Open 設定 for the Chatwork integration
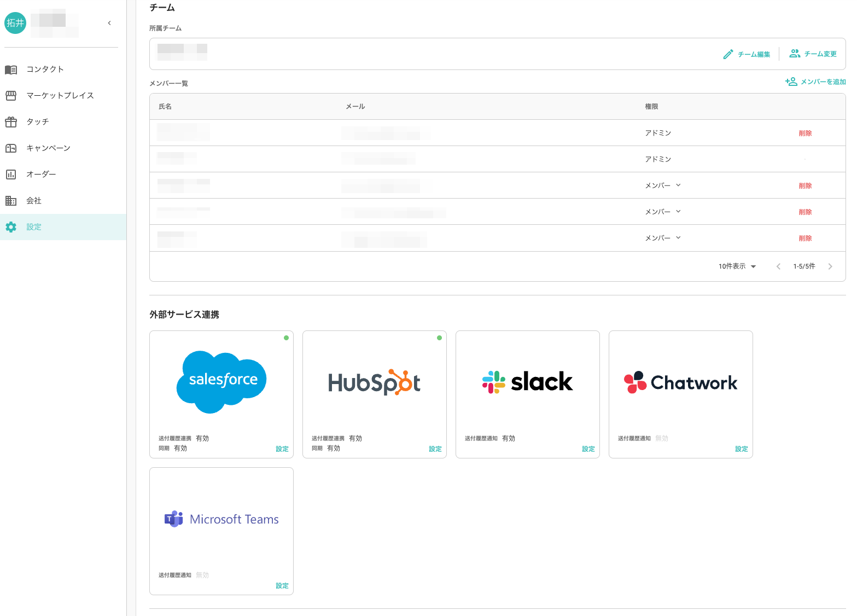857x616 pixels. (x=742, y=449)
